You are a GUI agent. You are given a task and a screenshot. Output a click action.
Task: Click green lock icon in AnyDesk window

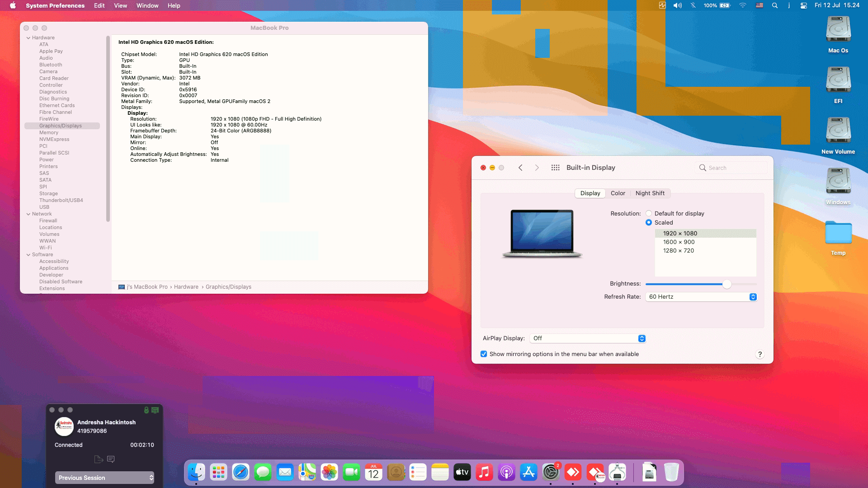point(146,410)
